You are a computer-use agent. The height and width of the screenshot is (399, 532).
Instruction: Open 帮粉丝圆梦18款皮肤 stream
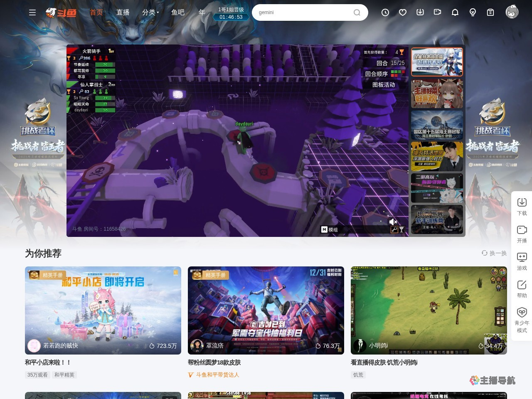[x=266, y=310]
